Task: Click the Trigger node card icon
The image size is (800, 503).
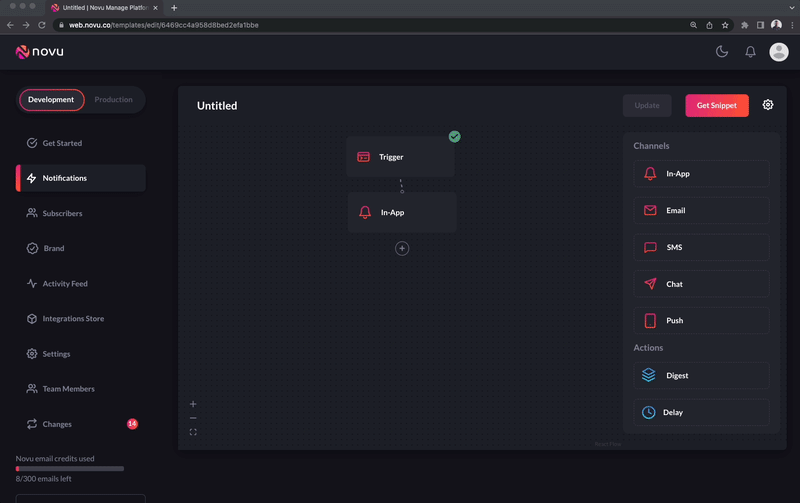Action: click(363, 157)
